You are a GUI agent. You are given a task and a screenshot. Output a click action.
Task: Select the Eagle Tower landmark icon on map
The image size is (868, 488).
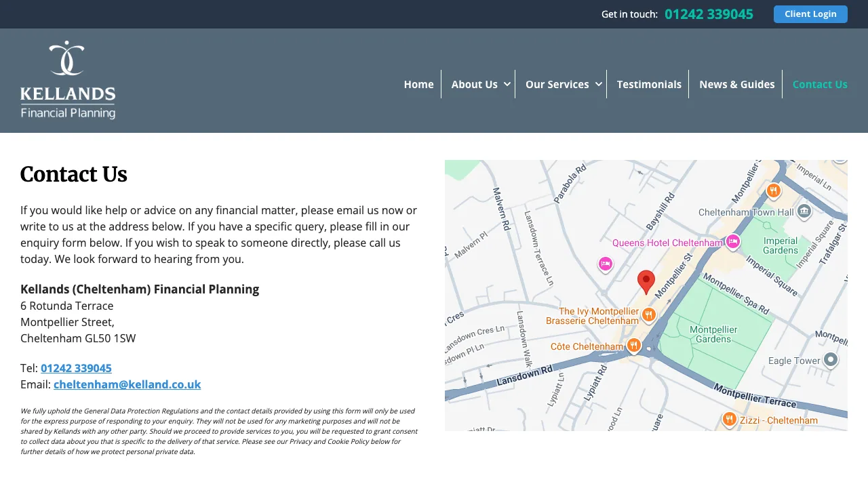830,360
